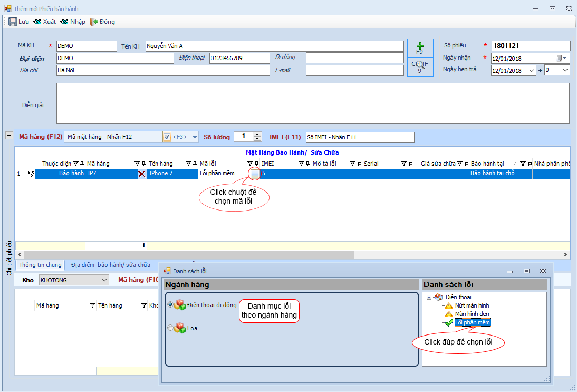Open the Ngày hẹn trả date dropdown
The image size is (577, 392).
(x=531, y=70)
